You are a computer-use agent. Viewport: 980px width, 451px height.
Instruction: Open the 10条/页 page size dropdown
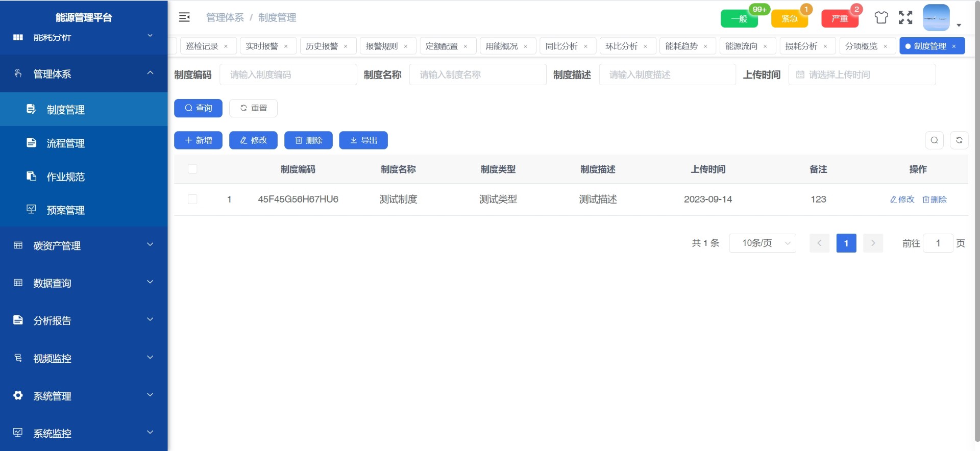click(x=763, y=243)
